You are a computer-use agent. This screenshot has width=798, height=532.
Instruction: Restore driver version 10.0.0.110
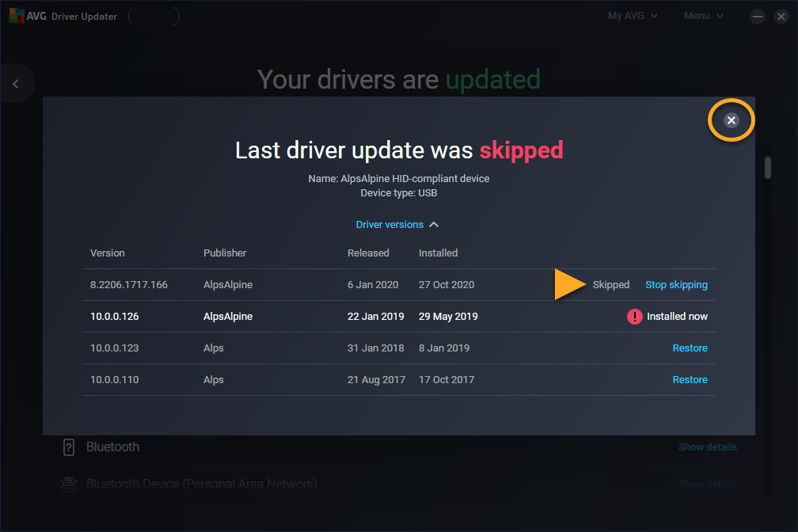click(690, 379)
